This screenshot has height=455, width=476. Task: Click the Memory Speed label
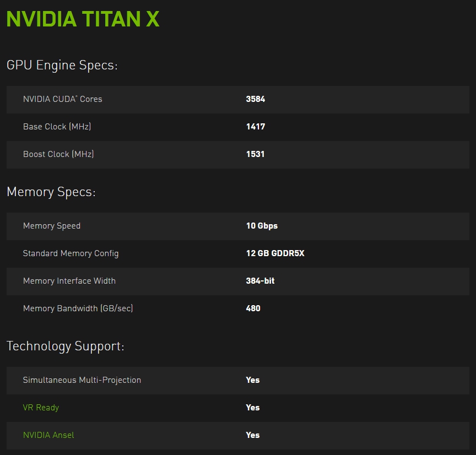coord(52,226)
